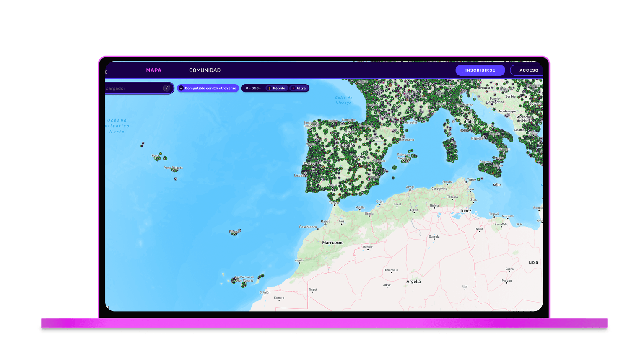The image size is (644, 362).
Task: Select the charger marker on Ibiza island
Action: (x=395, y=168)
